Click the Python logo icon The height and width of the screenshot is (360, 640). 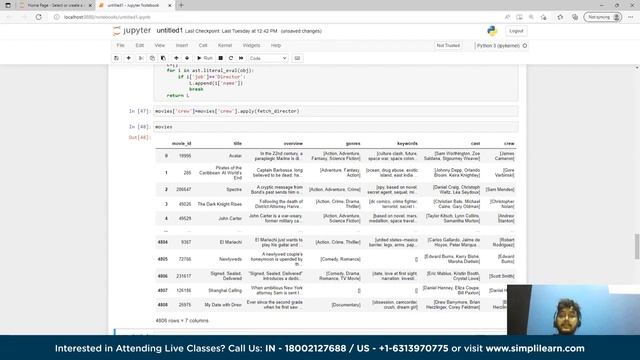[492, 31]
